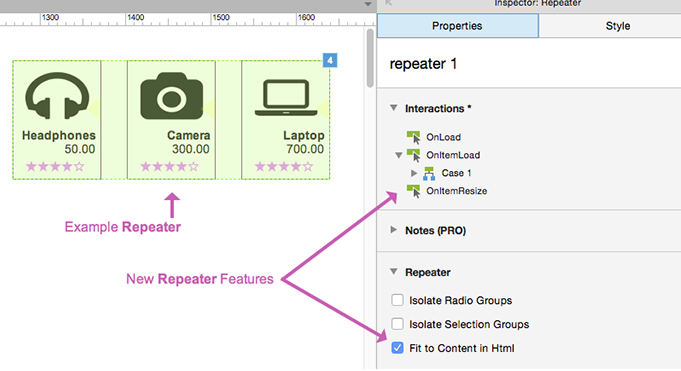Collapse the OnItemLoad event tree
Viewport: 681px width, 371px height.
[x=398, y=155]
